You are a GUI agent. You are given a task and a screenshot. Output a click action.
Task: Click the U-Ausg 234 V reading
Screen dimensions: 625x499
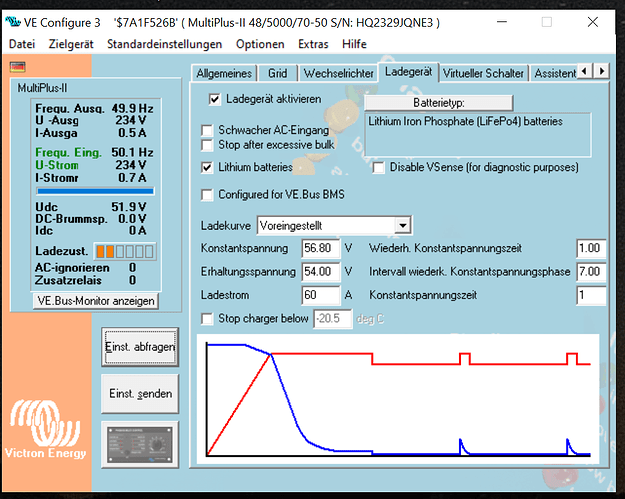pos(90,120)
